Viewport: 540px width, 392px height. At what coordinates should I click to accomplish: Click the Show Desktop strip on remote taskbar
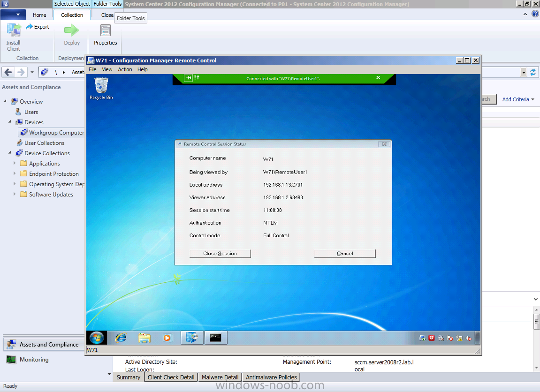pyautogui.click(x=478, y=338)
